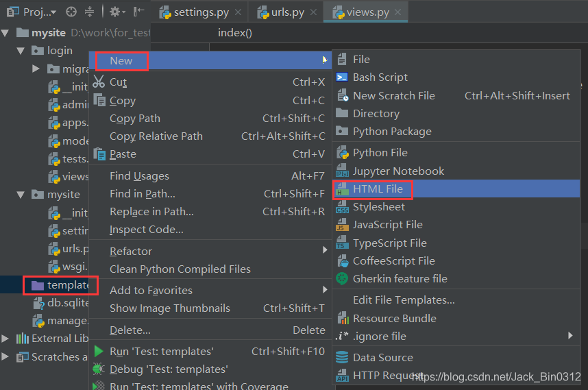
Task: Click the Data Source database icon
Action: tap(342, 357)
